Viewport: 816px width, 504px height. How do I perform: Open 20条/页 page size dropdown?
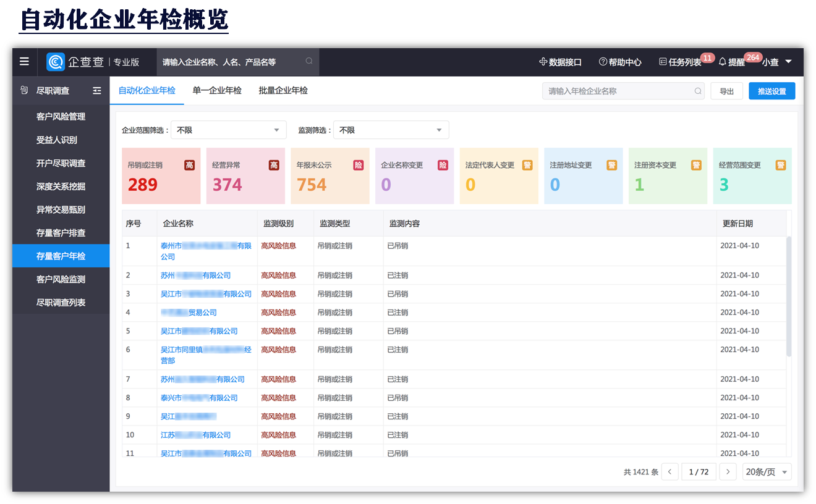pyautogui.click(x=767, y=472)
